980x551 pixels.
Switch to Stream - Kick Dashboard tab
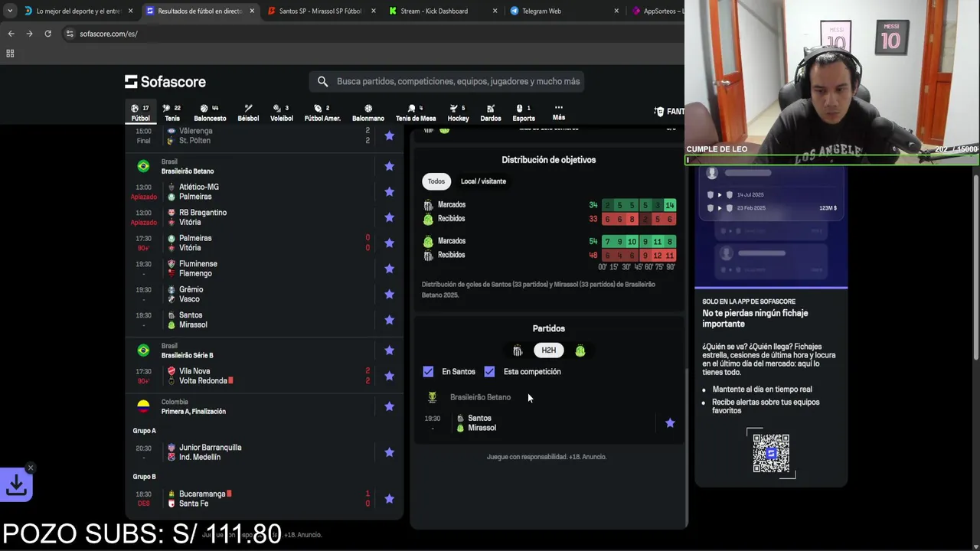(x=443, y=11)
